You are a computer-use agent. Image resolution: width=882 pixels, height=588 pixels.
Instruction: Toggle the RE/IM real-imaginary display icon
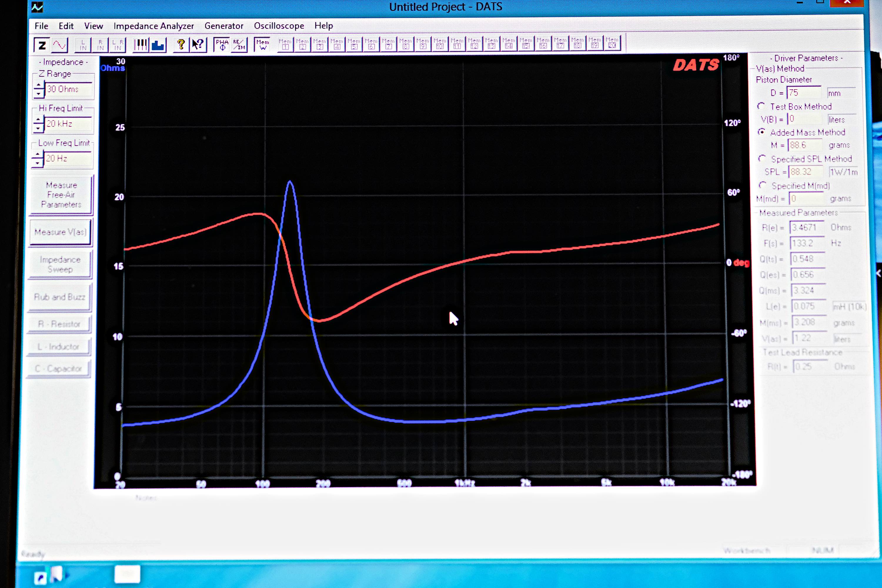pyautogui.click(x=239, y=45)
